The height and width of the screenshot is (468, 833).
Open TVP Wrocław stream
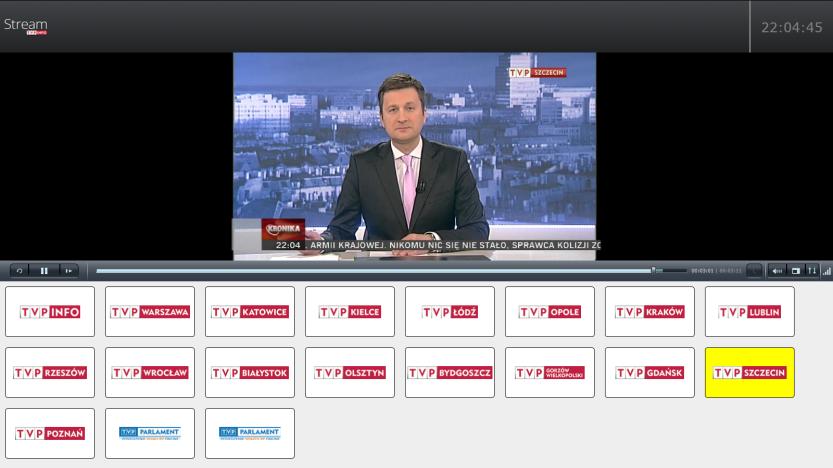click(150, 372)
